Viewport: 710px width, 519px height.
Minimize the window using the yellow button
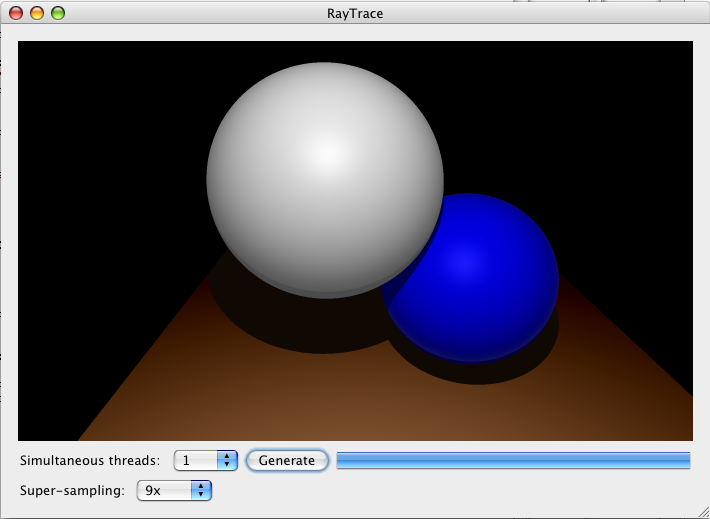point(37,14)
